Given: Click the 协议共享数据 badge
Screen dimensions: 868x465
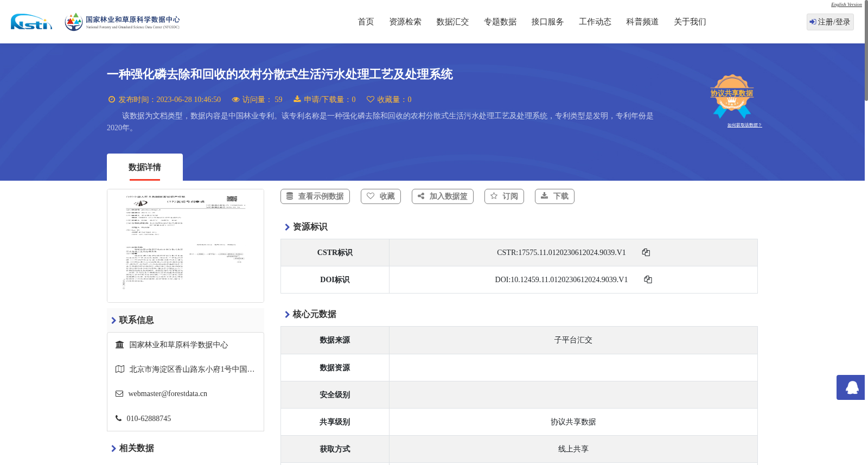Looking at the screenshot, I should pyautogui.click(x=732, y=96).
